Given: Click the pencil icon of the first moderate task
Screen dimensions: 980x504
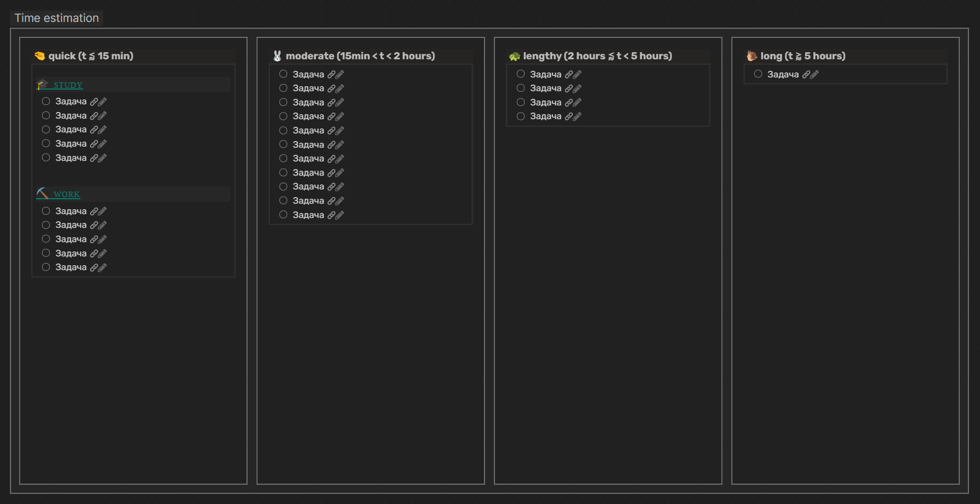Looking at the screenshot, I should coord(340,75).
